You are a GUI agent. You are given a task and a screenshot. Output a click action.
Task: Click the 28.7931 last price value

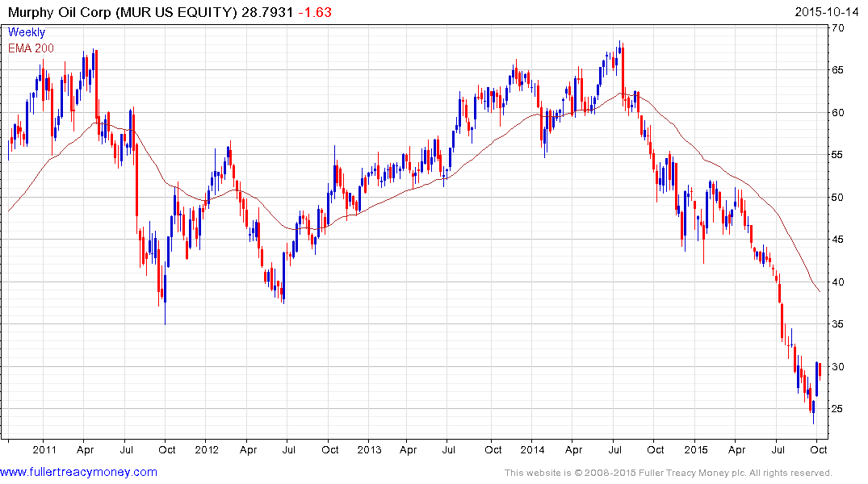click(267, 12)
